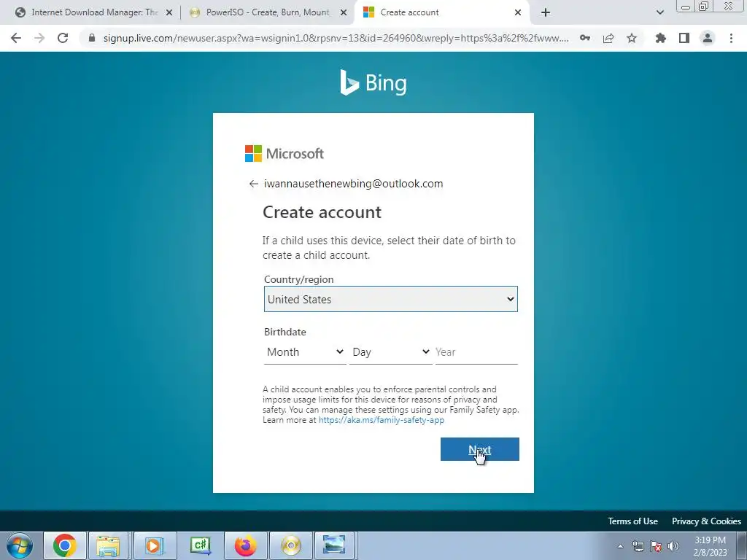747x560 pixels.
Task: Reload the signup page
Action: 63,38
